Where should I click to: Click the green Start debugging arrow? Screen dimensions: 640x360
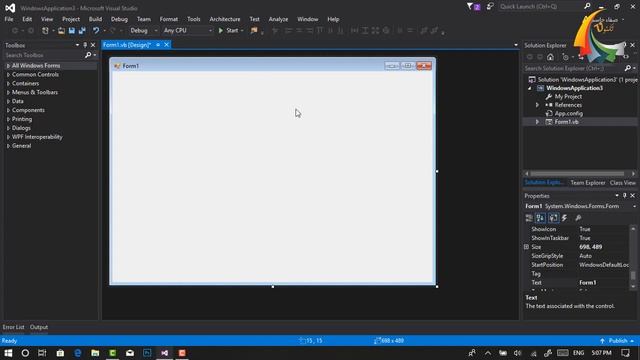[x=221, y=31]
